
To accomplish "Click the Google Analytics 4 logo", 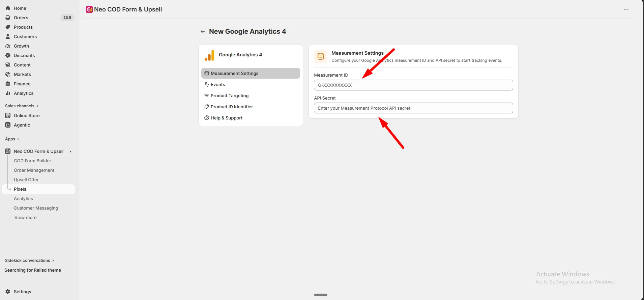I will tap(209, 55).
